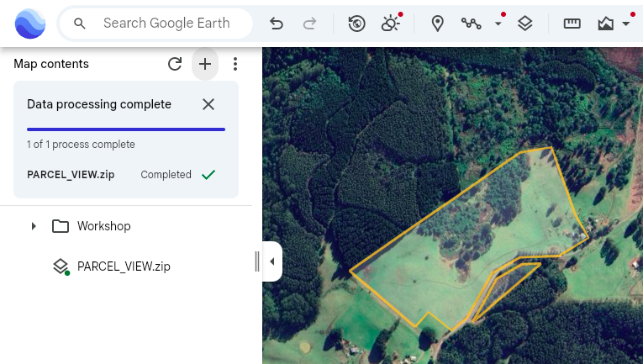Refresh the map contents
The height and width of the screenshot is (364, 643).
coord(175,64)
